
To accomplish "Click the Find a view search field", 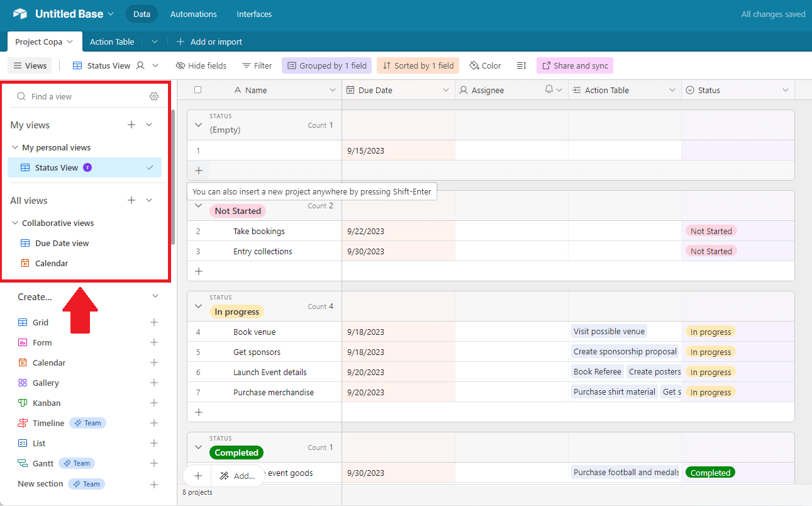I will point(69,96).
